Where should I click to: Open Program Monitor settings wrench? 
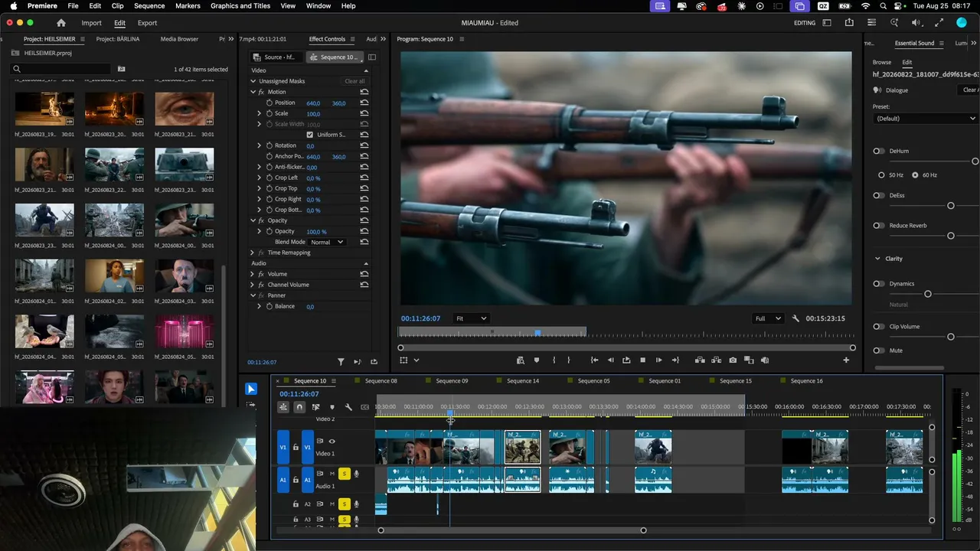click(795, 318)
